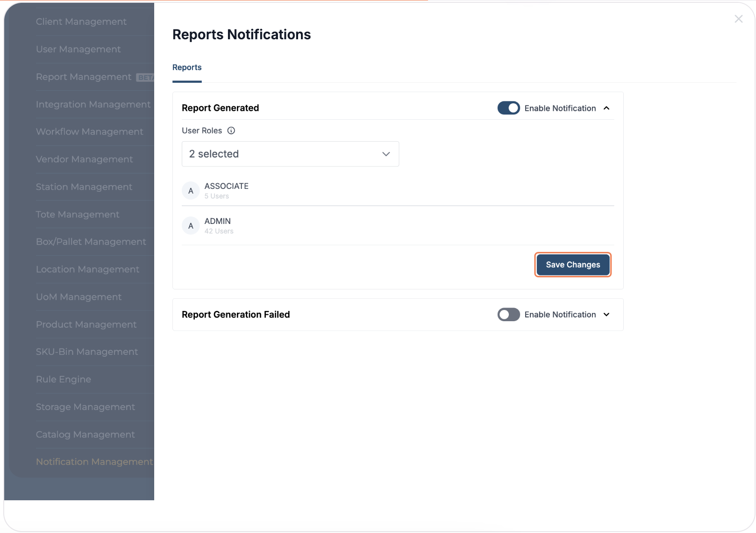Image resolution: width=756 pixels, height=533 pixels.
Task: Open User Management from the sidebar
Action: [x=78, y=50]
